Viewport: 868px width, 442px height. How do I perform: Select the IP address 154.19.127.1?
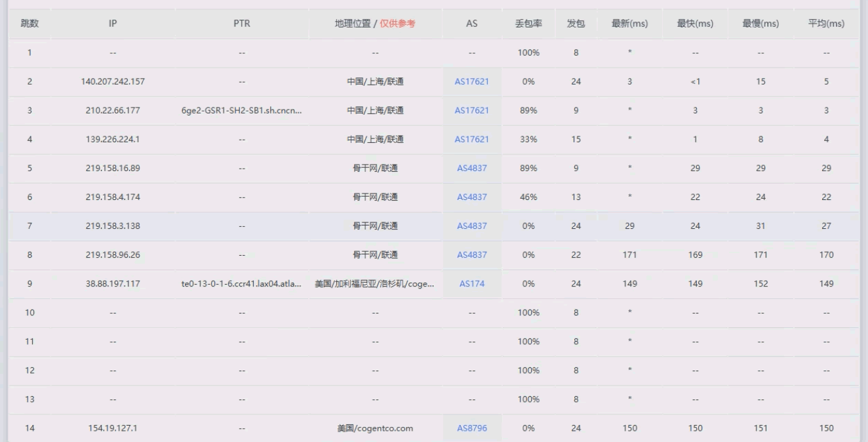click(113, 428)
